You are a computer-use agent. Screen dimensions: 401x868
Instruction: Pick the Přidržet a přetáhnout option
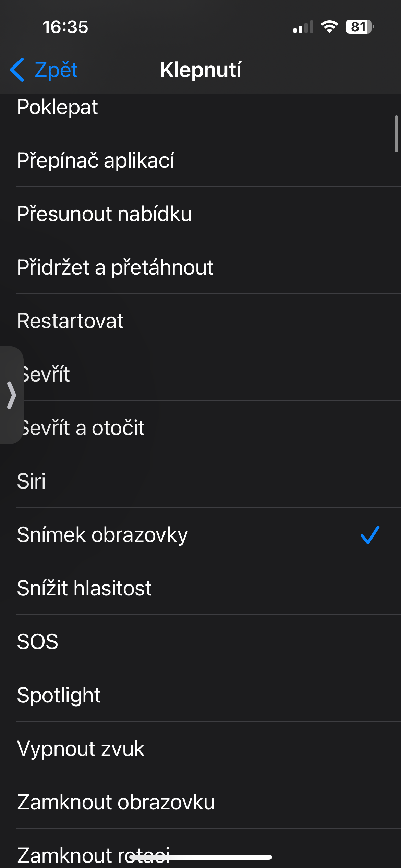[x=115, y=267]
